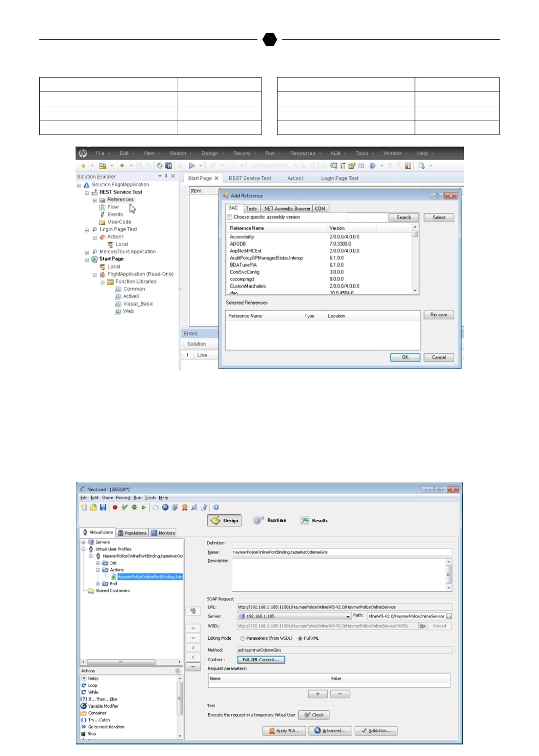
Task: Open NeoLoad Runtime view
Action: [x=269, y=521]
